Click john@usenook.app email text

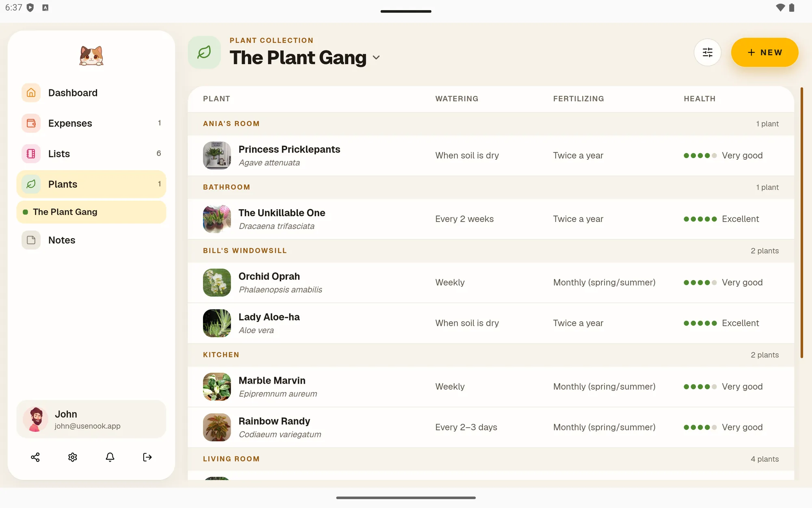[x=88, y=426]
